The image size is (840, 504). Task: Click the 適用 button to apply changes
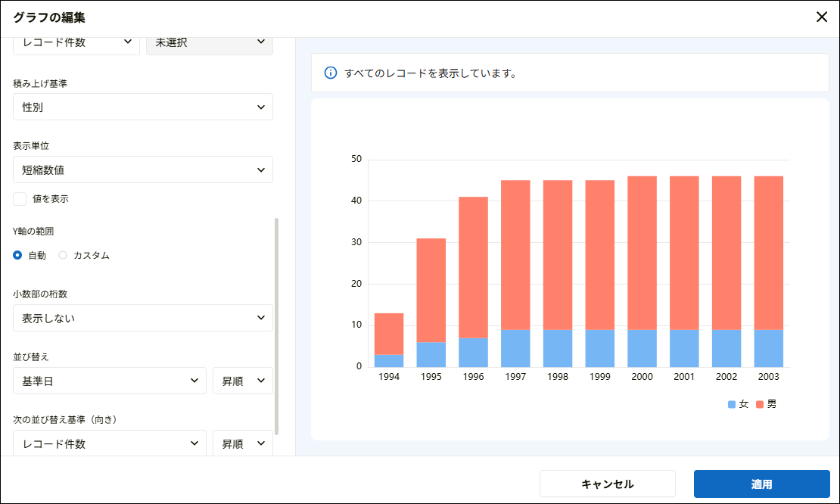click(761, 484)
